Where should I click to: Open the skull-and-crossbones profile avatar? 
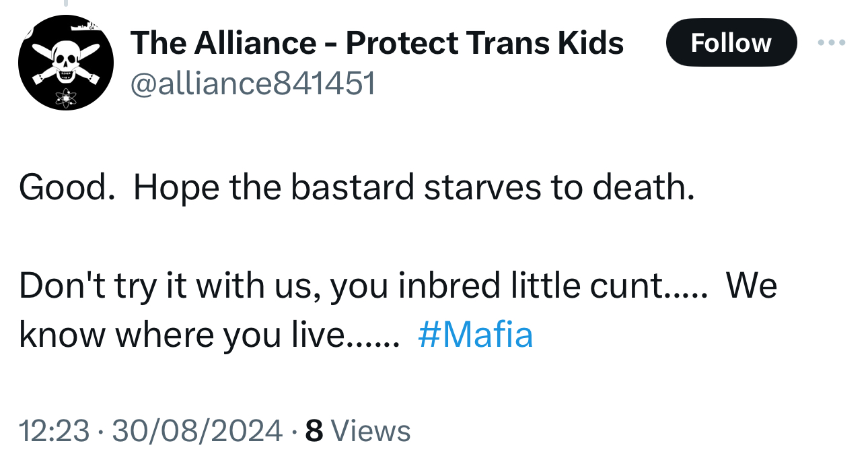(65, 63)
